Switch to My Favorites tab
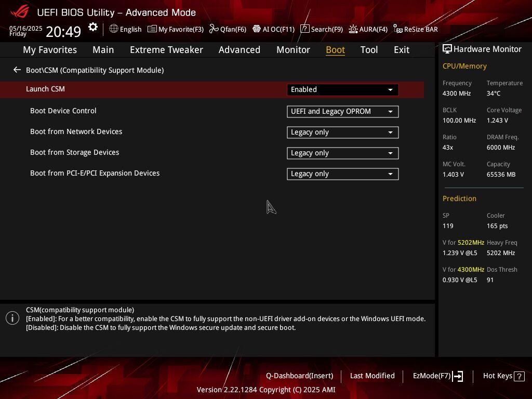The height and width of the screenshot is (399, 532). (50, 50)
